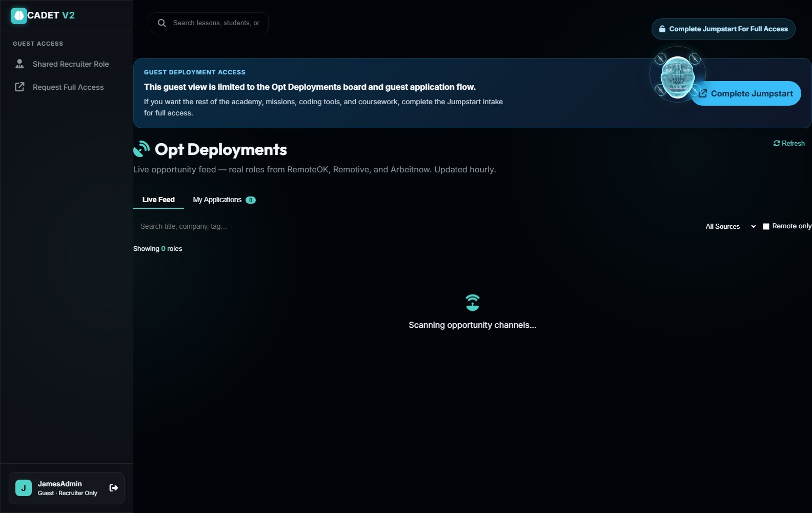The height and width of the screenshot is (513, 812).
Task: Click the Opt Deployments satellite dish icon
Action: (x=141, y=149)
